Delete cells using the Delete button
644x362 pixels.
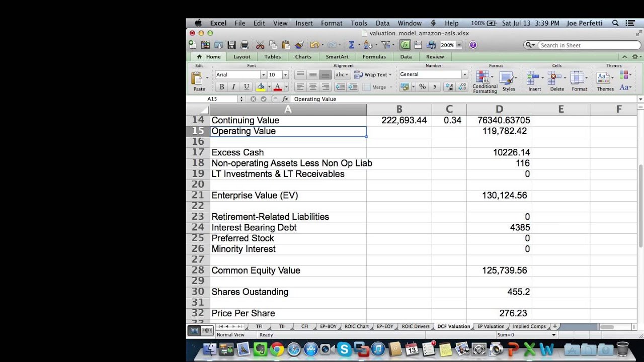556,81
